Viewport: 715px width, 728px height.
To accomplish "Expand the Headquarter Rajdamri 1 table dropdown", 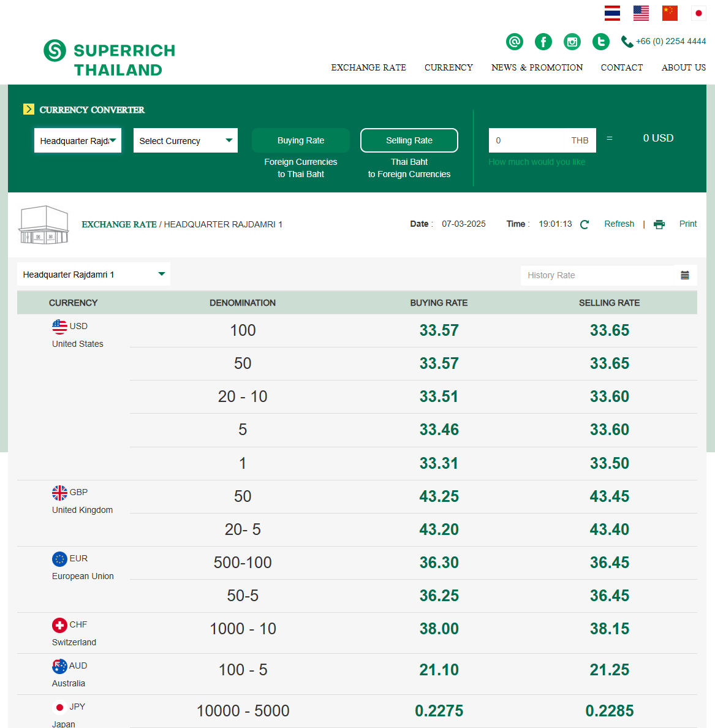I will point(94,274).
